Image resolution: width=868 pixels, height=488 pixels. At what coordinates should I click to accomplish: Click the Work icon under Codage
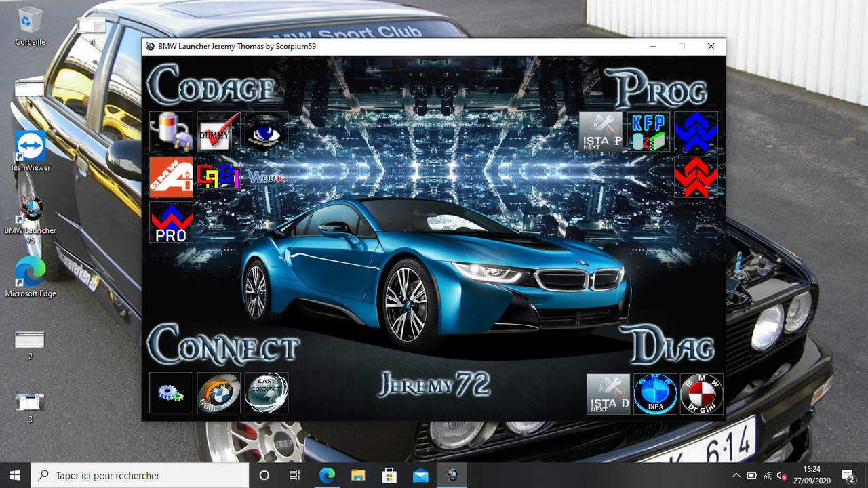(266, 178)
